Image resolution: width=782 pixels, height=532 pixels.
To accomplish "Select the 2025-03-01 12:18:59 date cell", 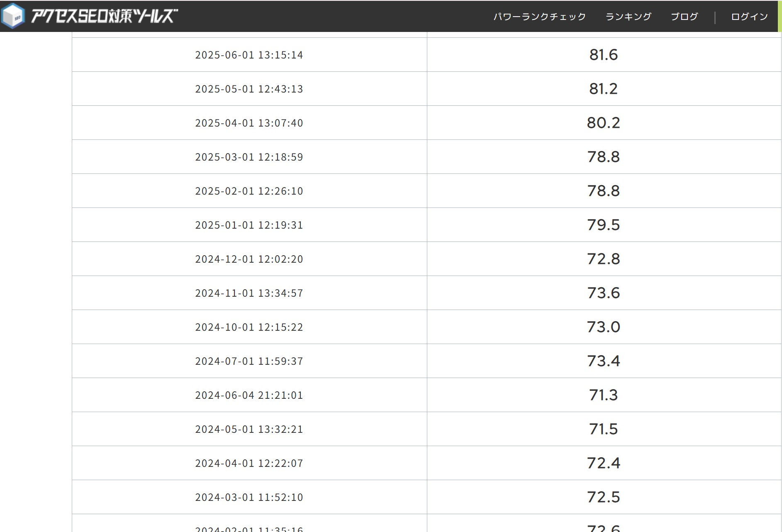I will [x=249, y=157].
